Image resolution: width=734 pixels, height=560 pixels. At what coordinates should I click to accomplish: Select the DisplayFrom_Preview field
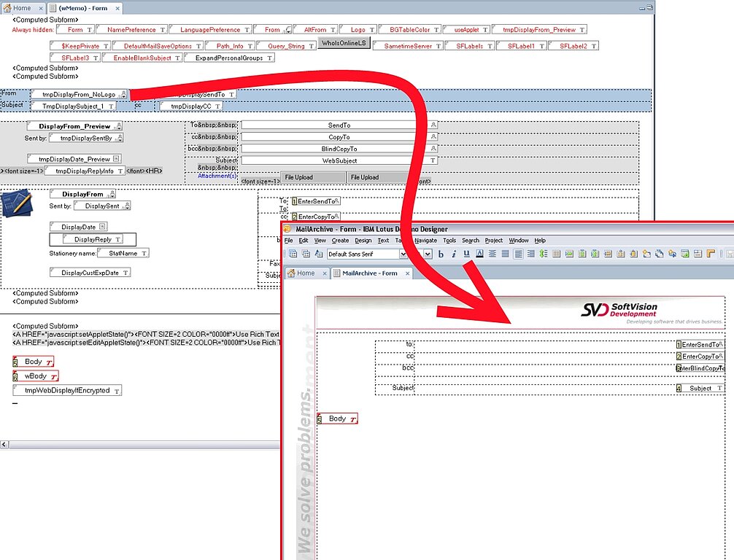coord(74,126)
